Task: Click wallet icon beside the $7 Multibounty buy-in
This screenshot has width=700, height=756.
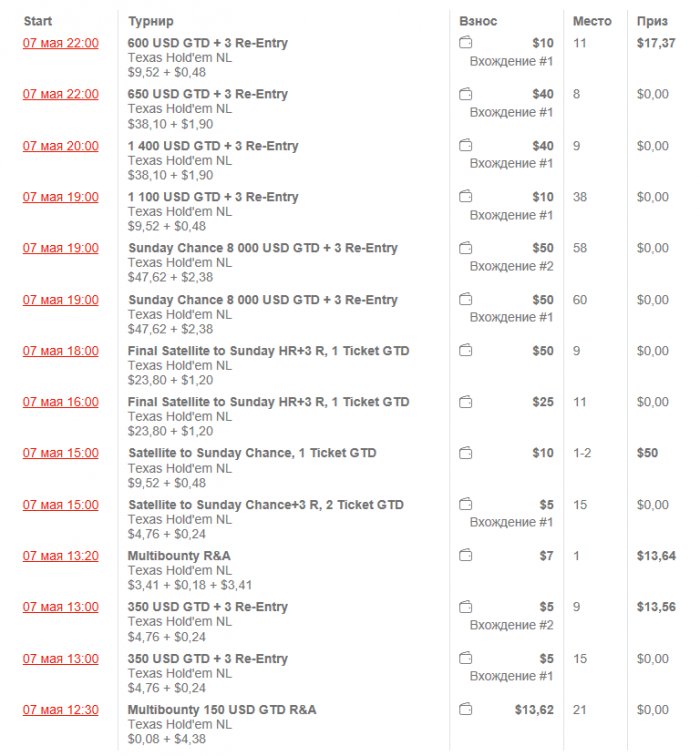Action: coord(465,556)
